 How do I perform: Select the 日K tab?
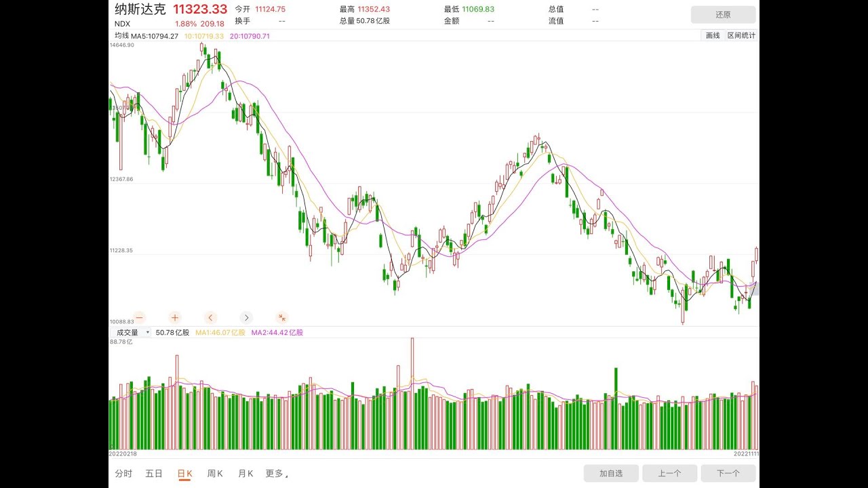[x=185, y=474]
